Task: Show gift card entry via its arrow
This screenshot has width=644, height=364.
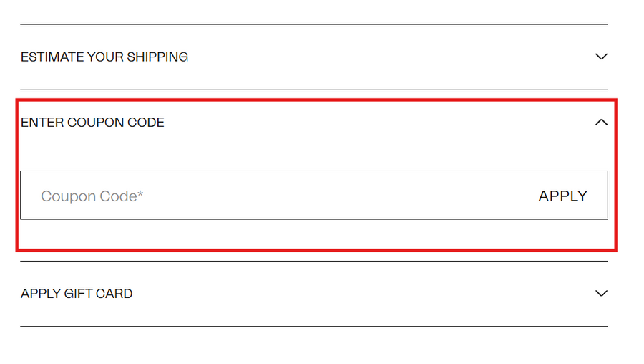Action: pos(601,293)
